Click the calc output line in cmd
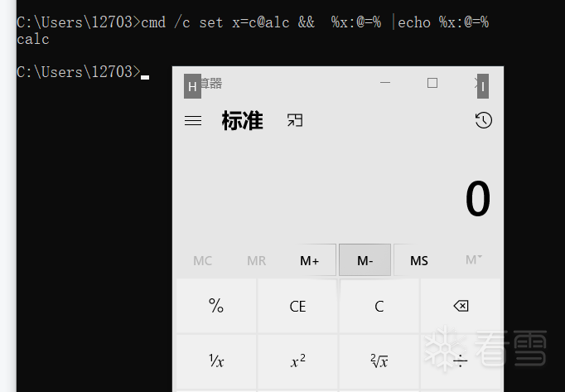The image size is (565, 392). coord(33,39)
